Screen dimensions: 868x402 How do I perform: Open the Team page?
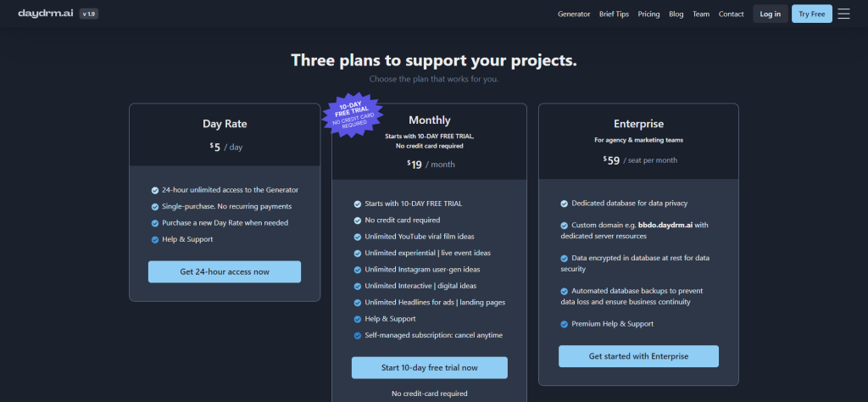click(x=701, y=14)
